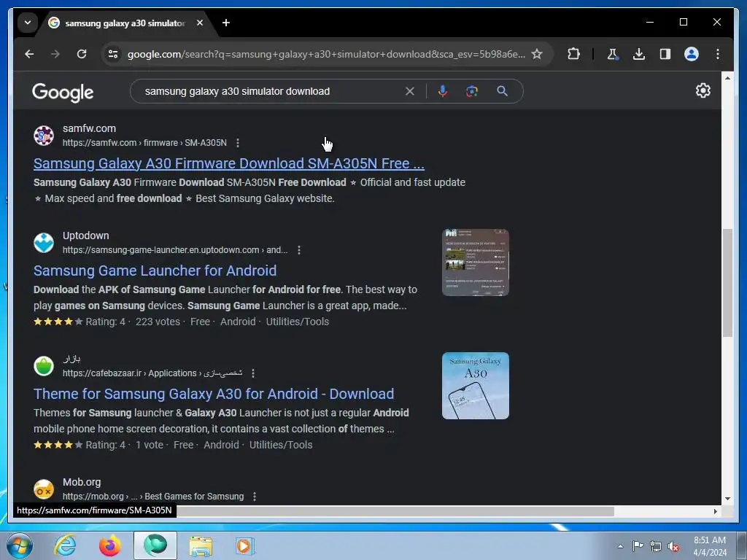
Task: Go back to previous page
Action: coord(29,54)
